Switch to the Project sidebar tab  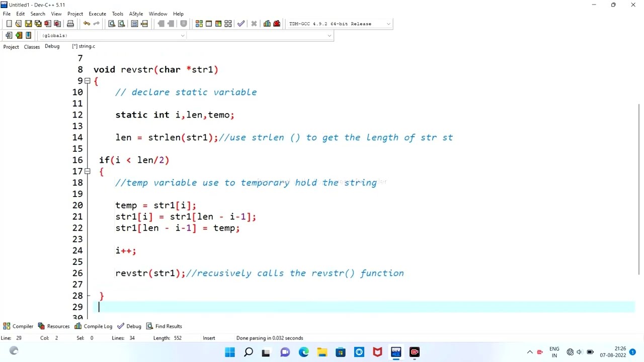11,47
